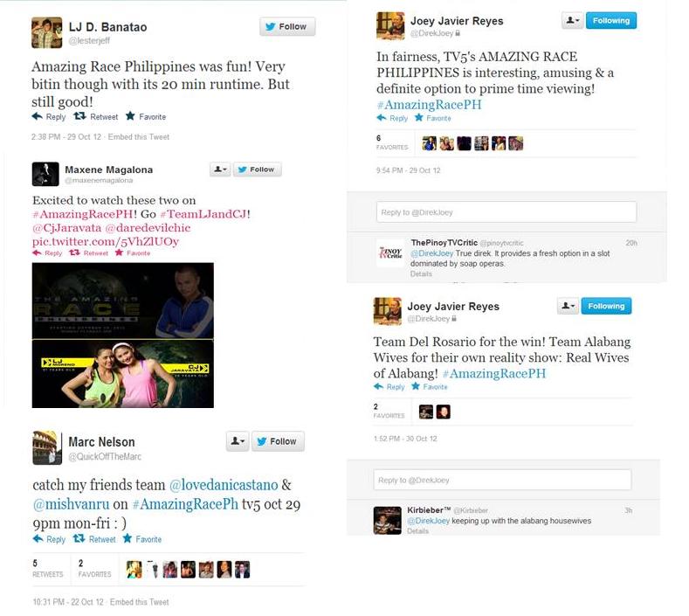This screenshot has height=616, width=689.
Task: Click the Reply to @DirekJoey field under first tweet
Action: [x=506, y=212]
